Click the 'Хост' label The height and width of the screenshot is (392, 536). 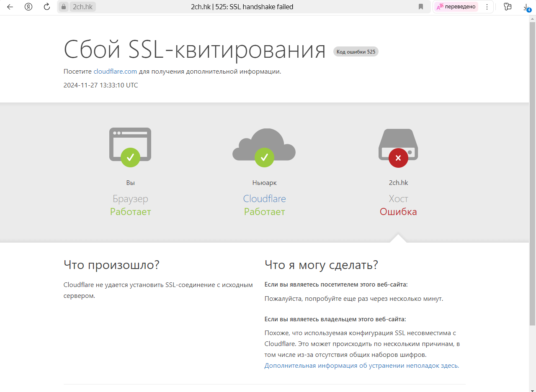tap(398, 199)
